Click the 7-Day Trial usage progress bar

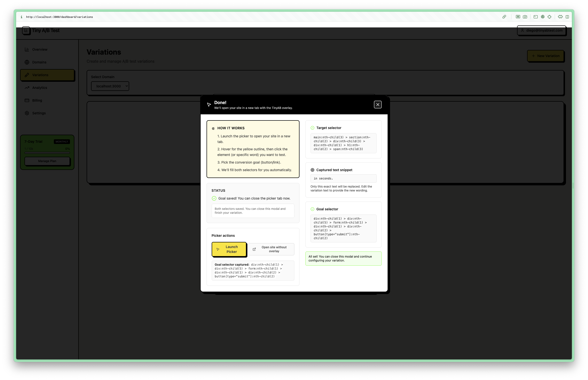tap(47, 153)
